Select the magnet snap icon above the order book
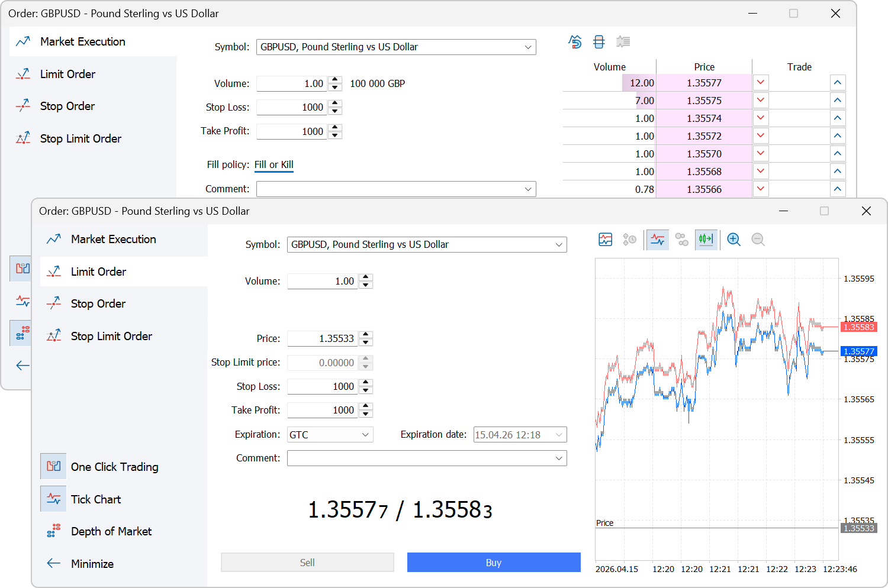The width and height of the screenshot is (888, 588). [574, 41]
